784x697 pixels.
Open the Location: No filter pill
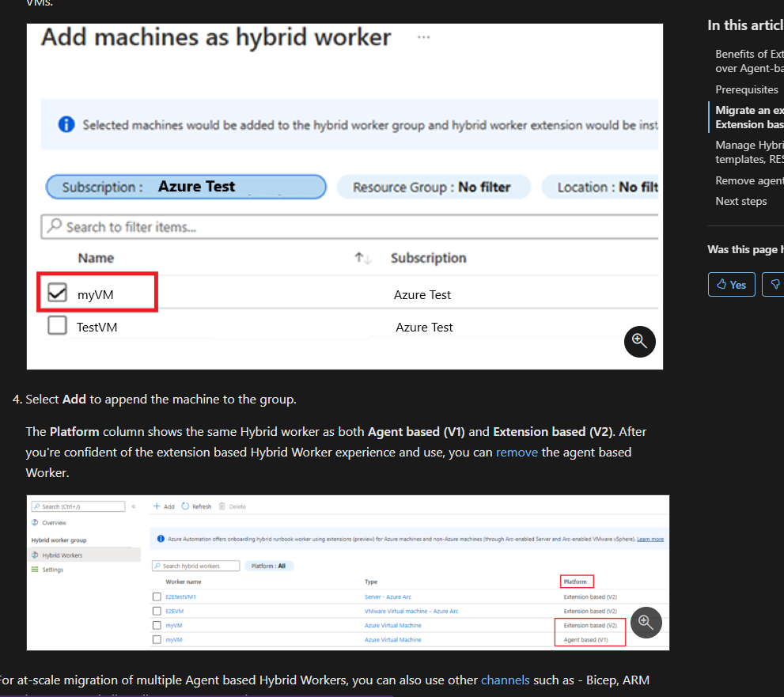tap(600, 187)
